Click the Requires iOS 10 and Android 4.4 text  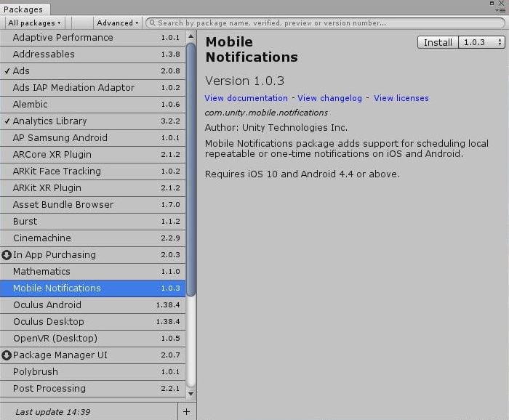click(x=302, y=174)
